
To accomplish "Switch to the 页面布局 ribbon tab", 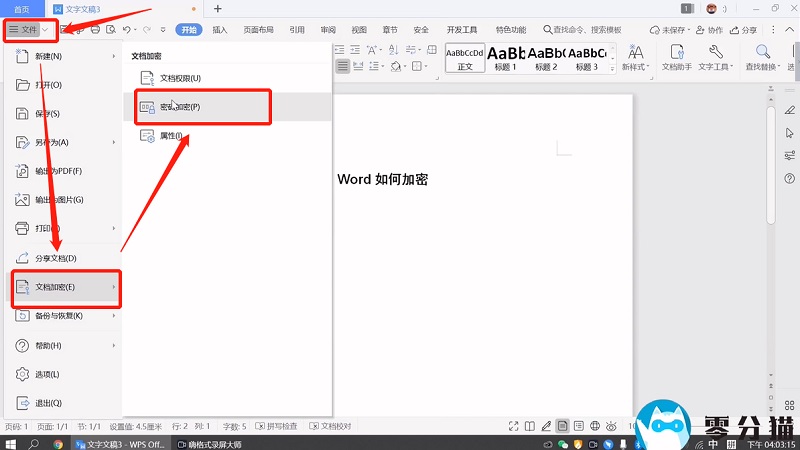I will click(x=259, y=31).
